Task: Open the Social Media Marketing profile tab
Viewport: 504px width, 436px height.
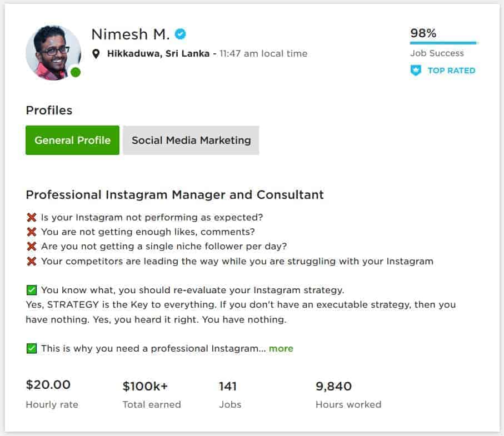Action: pos(191,141)
